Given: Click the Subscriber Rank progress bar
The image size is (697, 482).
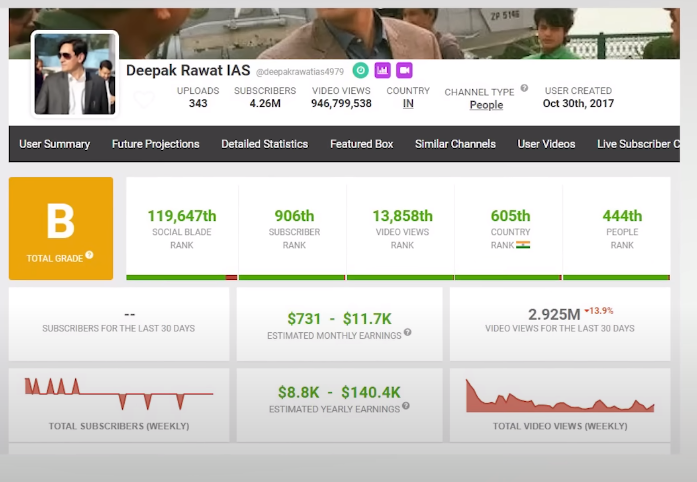Looking at the screenshot, I should (292, 277).
